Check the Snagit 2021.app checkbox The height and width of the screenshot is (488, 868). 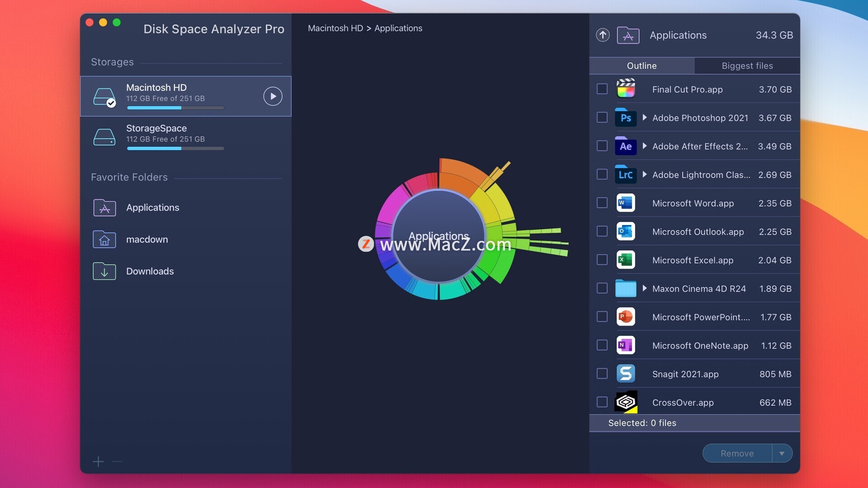click(x=602, y=374)
